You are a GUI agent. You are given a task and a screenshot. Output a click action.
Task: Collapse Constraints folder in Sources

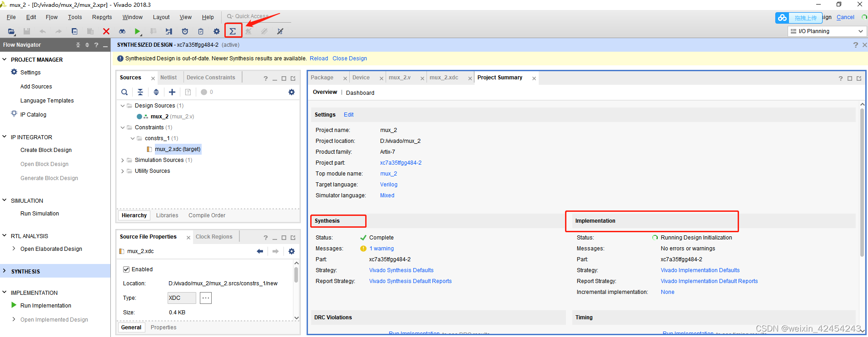coord(123,127)
